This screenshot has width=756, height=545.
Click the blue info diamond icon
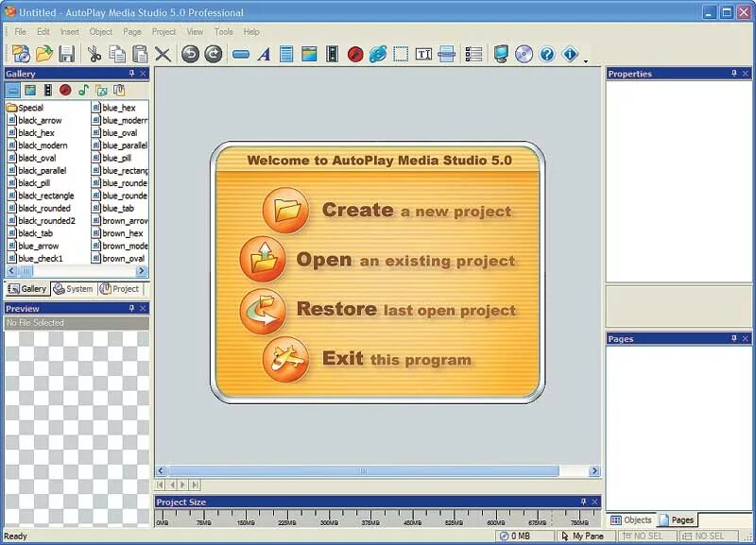(x=570, y=54)
